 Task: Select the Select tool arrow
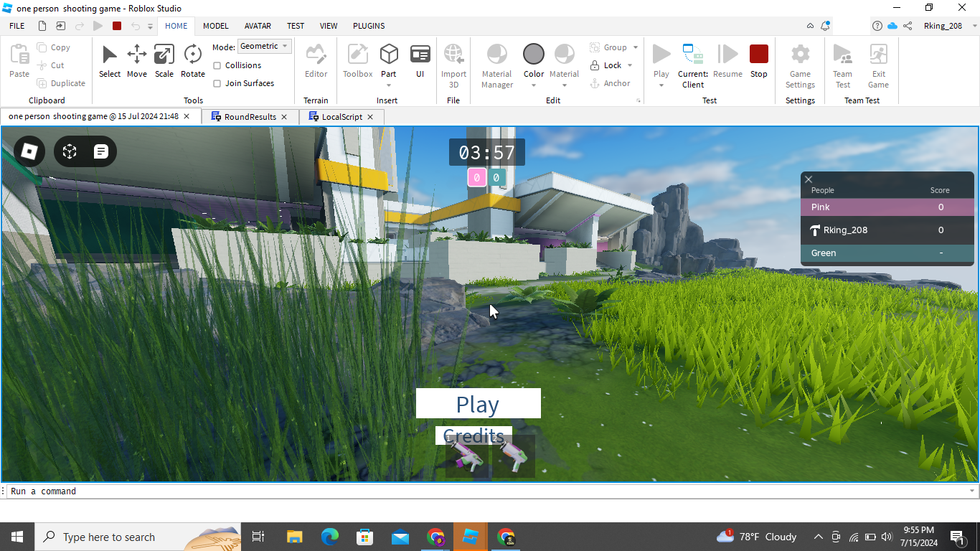coord(110,61)
